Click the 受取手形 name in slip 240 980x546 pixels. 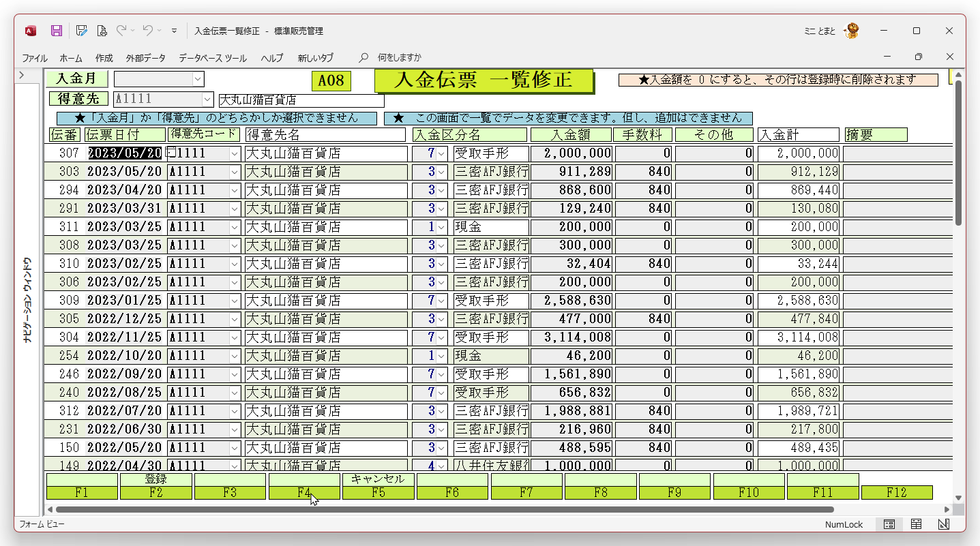tap(491, 393)
